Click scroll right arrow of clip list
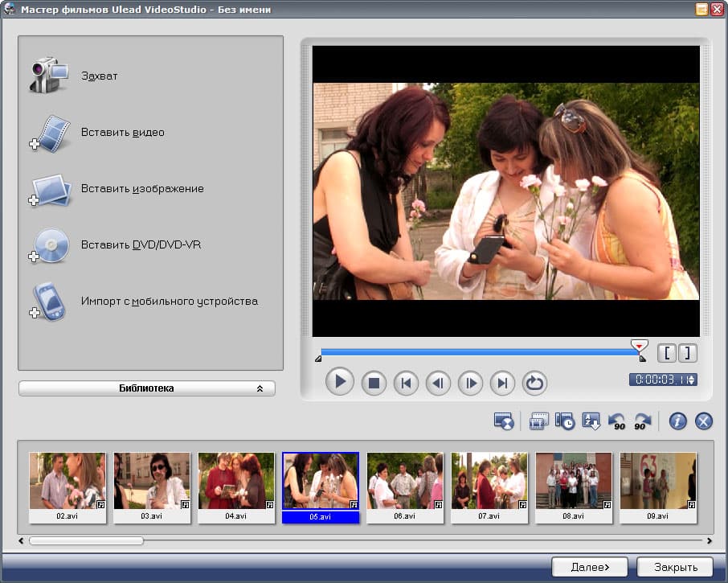The height and width of the screenshot is (583, 728). (x=709, y=540)
